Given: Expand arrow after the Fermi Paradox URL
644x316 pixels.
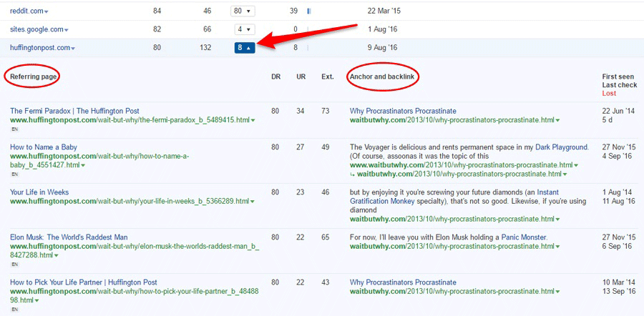Looking at the screenshot, I should pos(253,121).
